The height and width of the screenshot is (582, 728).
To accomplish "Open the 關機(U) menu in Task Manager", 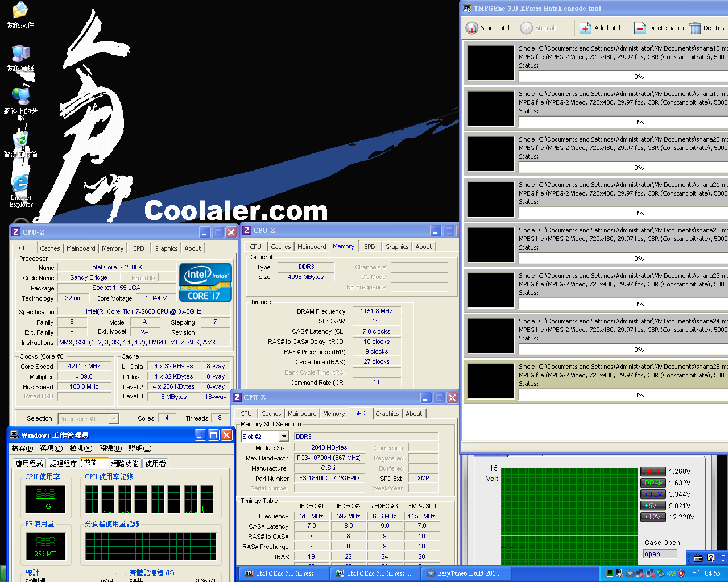I will coord(110,448).
